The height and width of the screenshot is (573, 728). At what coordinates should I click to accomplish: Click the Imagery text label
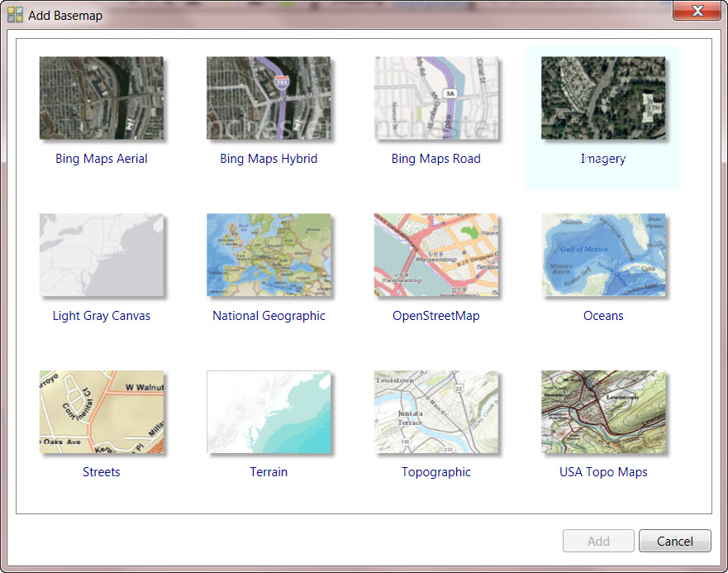(603, 159)
